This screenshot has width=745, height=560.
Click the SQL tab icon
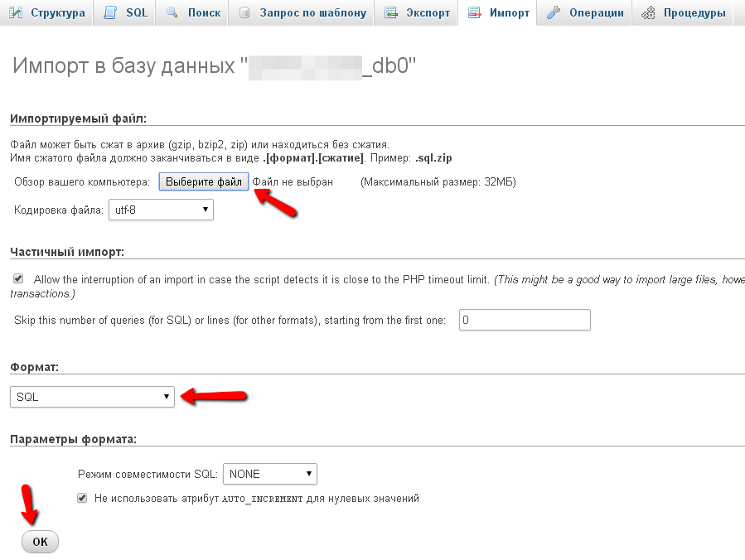point(111,12)
